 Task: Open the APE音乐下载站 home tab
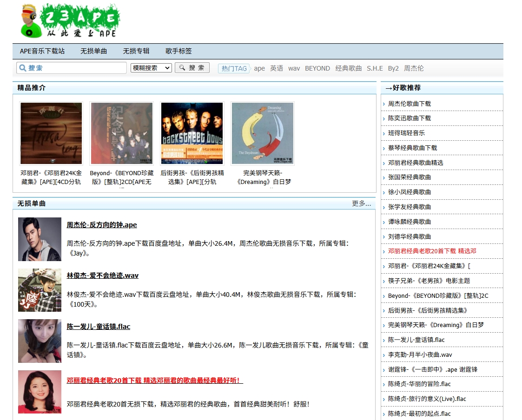(x=42, y=51)
